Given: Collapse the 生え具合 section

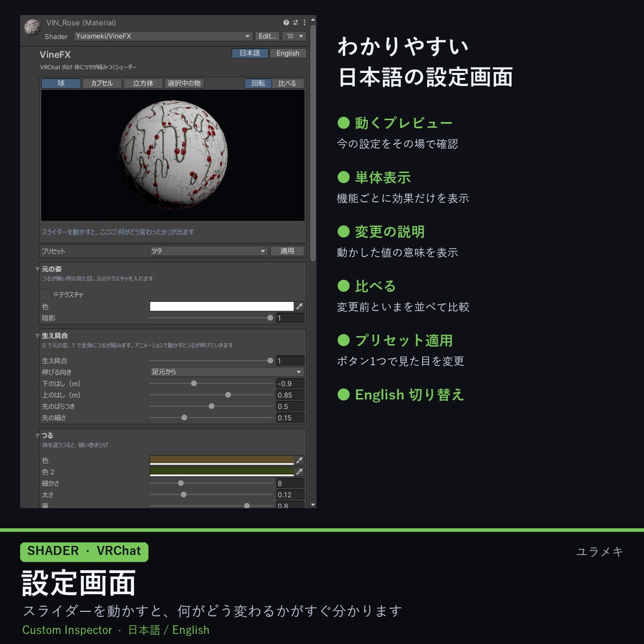Looking at the screenshot, I should pyautogui.click(x=37, y=336).
